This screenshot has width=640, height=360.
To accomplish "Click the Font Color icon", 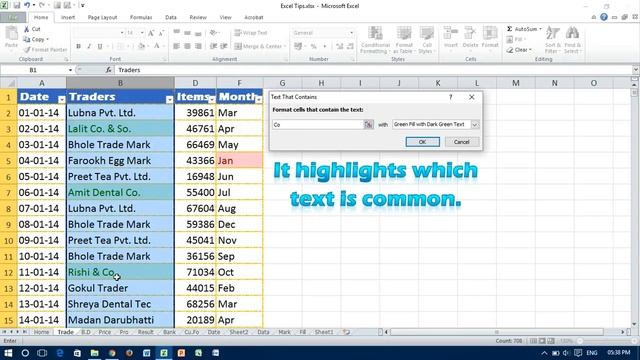I will pos(157,47).
